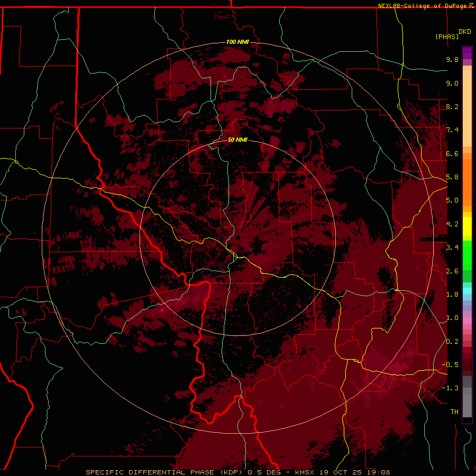Click the 5.8 legend value
This screenshot has height=476, width=476.
pyautogui.click(x=452, y=177)
